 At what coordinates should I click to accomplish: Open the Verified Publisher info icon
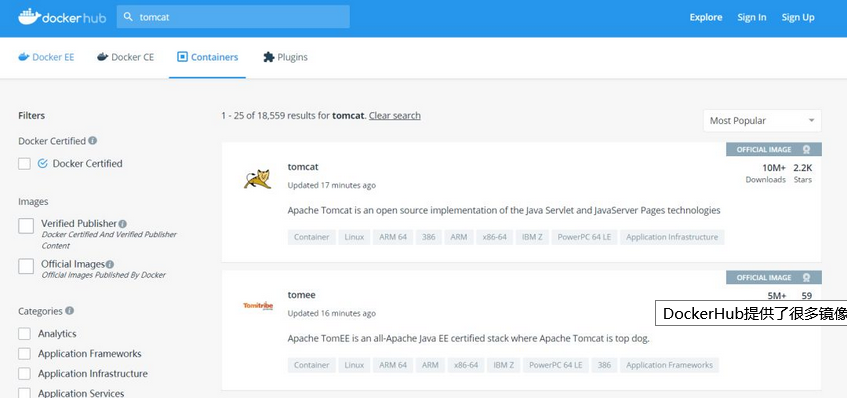(123, 224)
